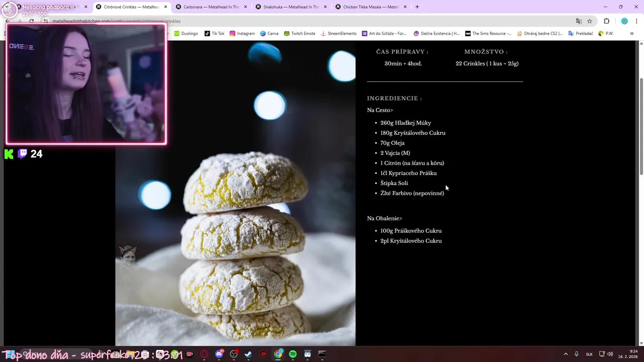Open Discord from the taskbar
Viewport: 644px width, 362px height.
pyautogui.click(x=219, y=354)
